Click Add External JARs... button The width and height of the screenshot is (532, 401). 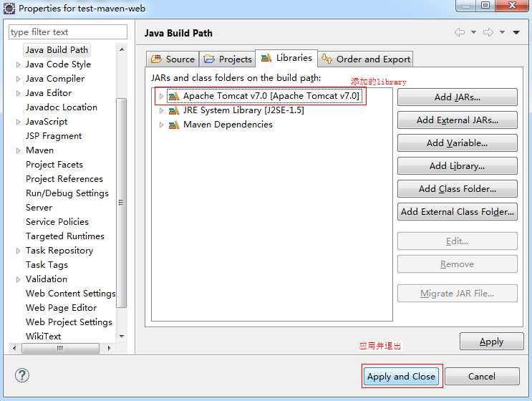click(458, 120)
